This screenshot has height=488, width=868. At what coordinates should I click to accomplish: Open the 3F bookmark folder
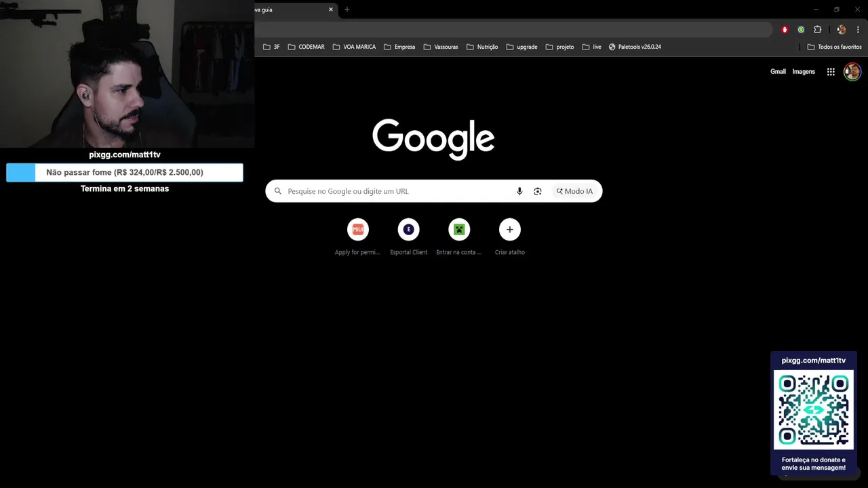pyautogui.click(x=271, y=47)
